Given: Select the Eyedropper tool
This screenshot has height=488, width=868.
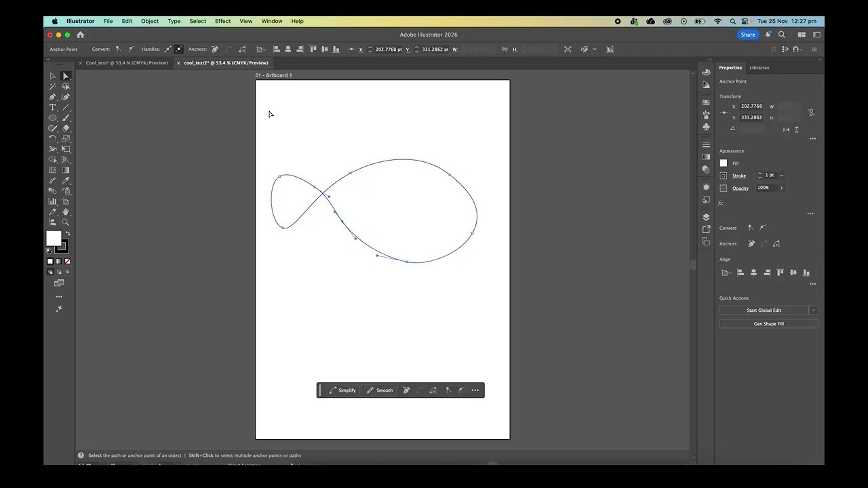Looking at the screenshot, I should tap(66, 181).
